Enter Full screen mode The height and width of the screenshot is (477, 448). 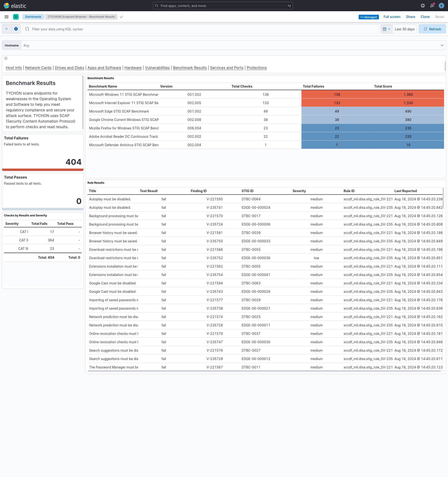coord(392,17)
